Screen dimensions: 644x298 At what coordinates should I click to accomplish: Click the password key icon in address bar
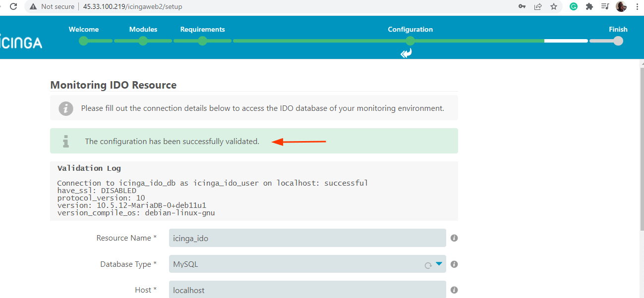522,6
